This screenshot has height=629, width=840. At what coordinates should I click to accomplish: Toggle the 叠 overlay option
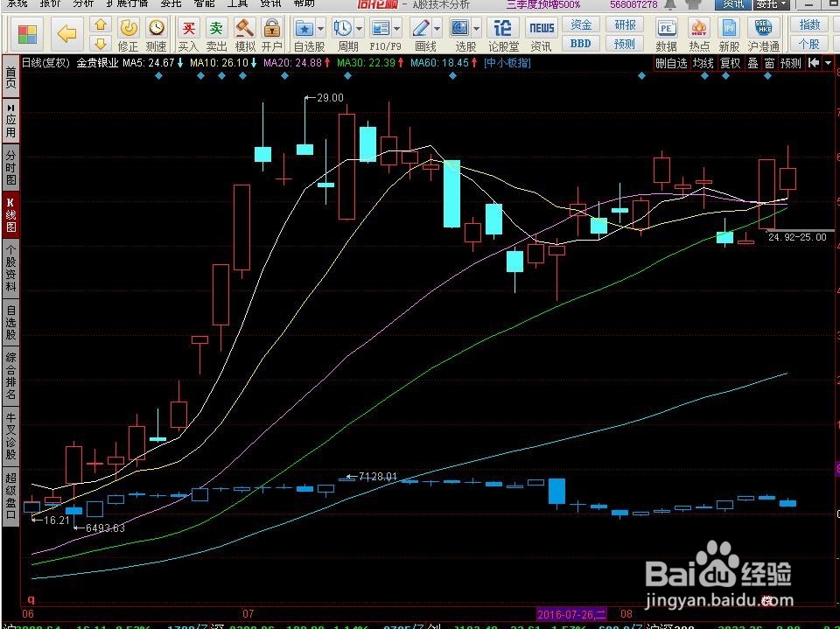click(x=752, y=63)
